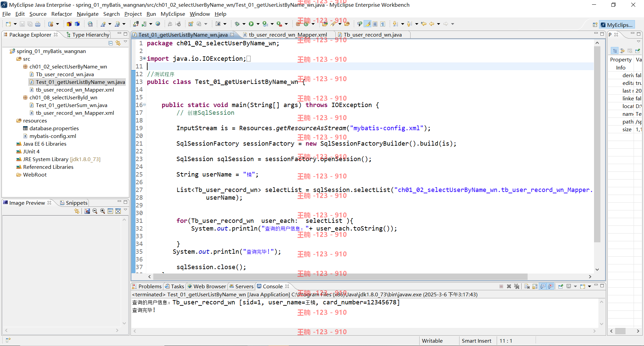Maximize the editor area
Image resolution: width=644 pixels, height=346 pixels.
(x=602, y=34)
